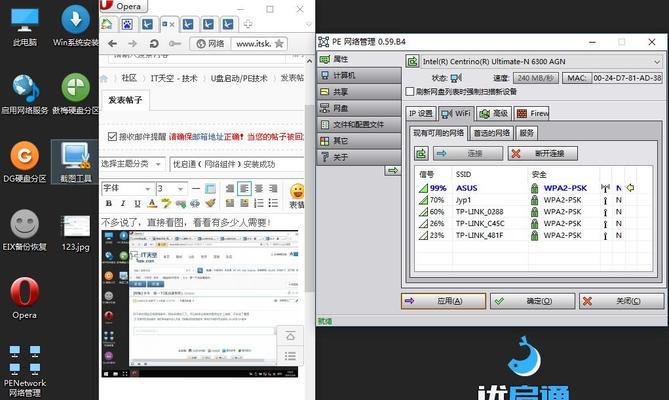Select 文件和配置文件 sidebar item
Viewport: 669px width, 400px height.
point(360,125)
